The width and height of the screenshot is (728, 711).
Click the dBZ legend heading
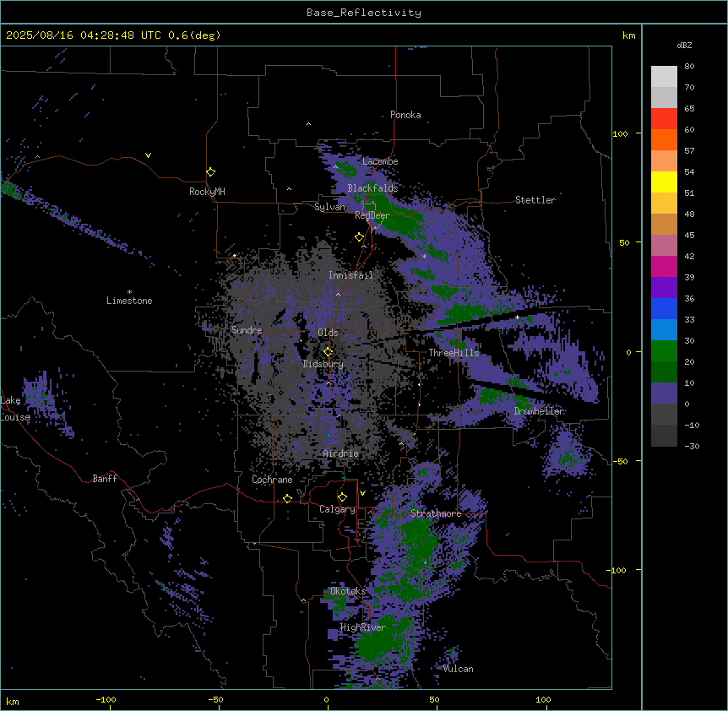point(684,45)
